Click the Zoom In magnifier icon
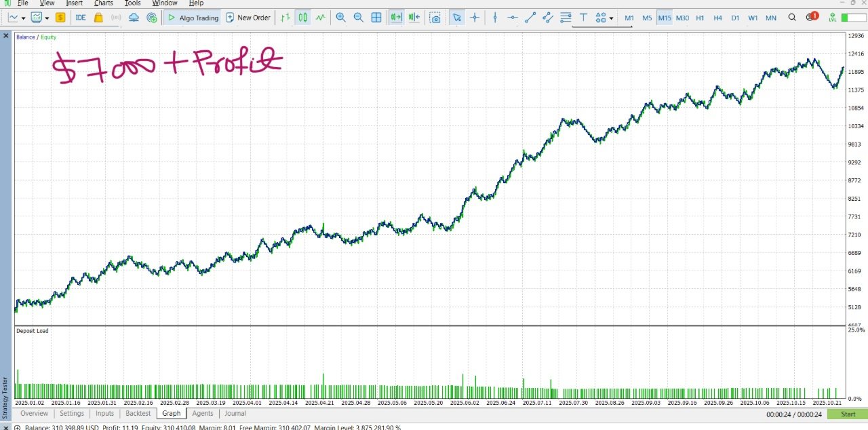 pos(340,18)
